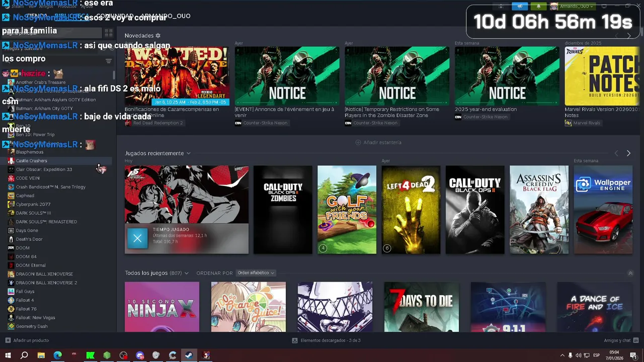The width and height of the screenshot is (644, 362).
Task: Open Temporary Restrictions notice news item
Action: point(397,76)
